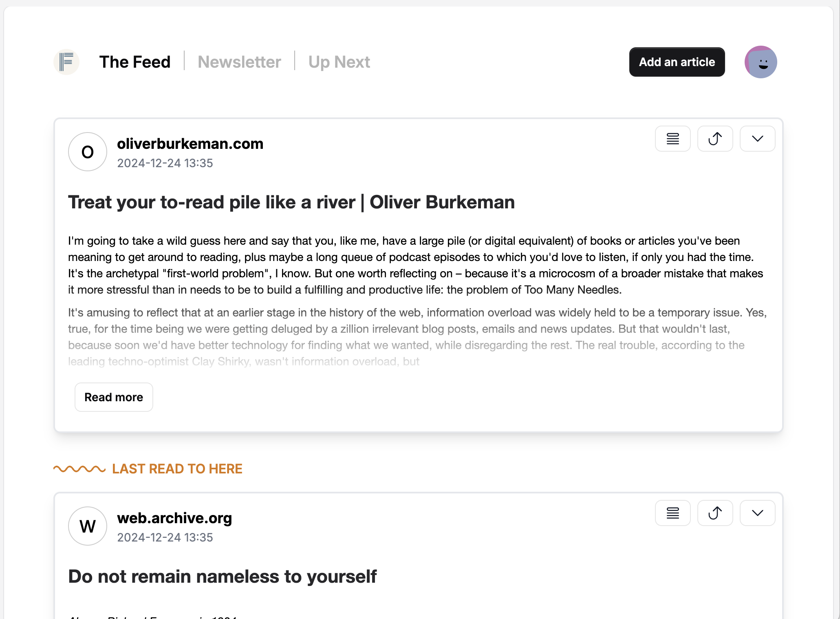Click the Feed app logo icon
Image resolution: width=840 pixels, height=619 pixels.
pos(66,62)
